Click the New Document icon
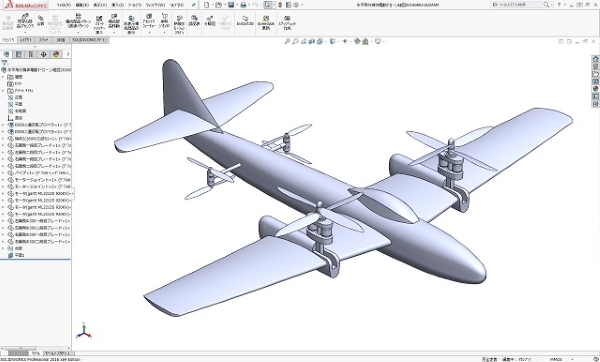Screen dimensions: 600x362 tap(207, 5)
